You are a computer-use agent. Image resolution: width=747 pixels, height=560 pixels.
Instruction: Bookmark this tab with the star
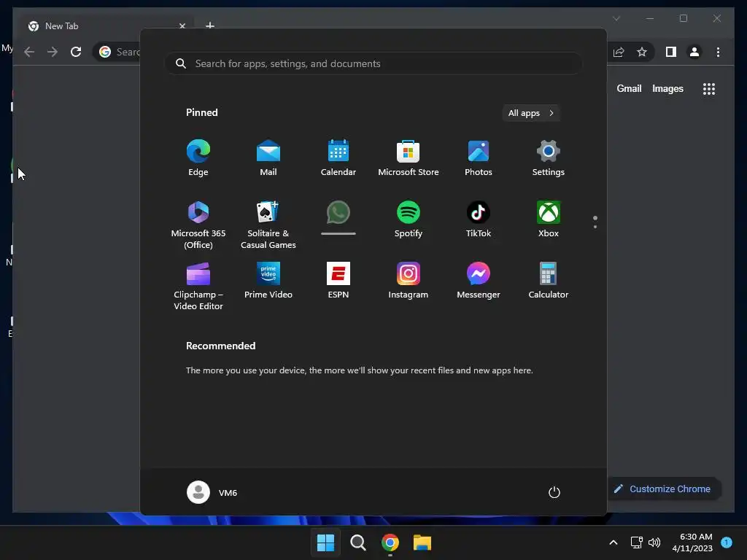point(642,52)
